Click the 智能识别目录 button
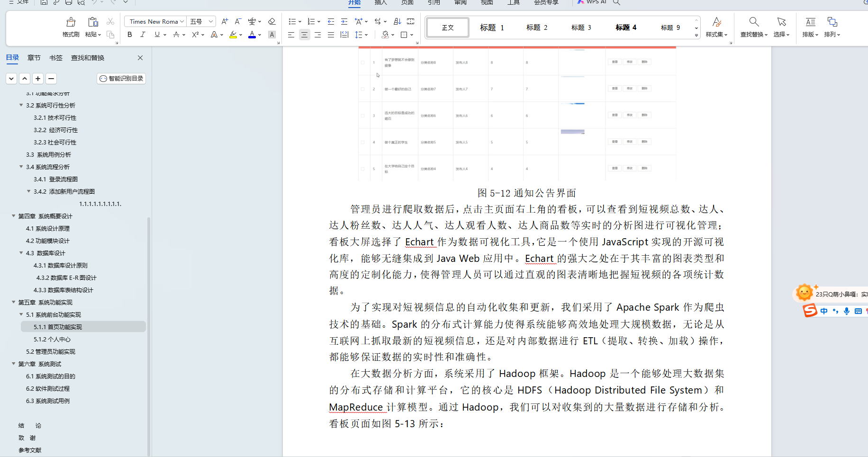 point(121,79)
